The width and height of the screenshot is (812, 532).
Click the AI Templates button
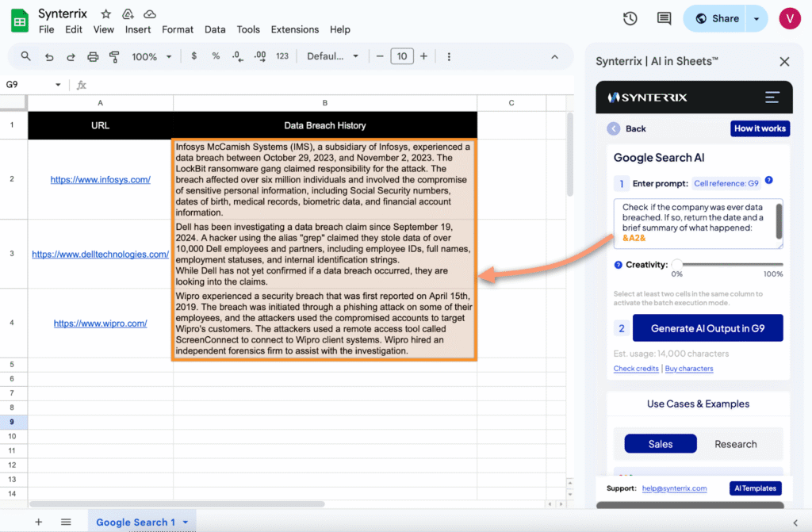[x=755, y=488]
